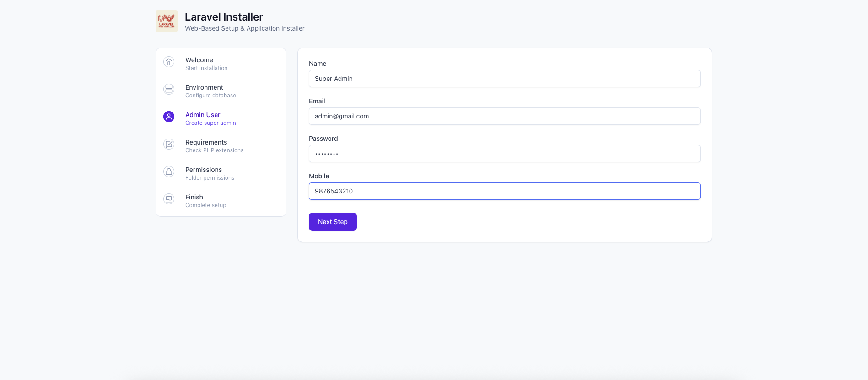Click the Permissions lock icon
Screen dimensions: 868x380
(x=168, y=171)
